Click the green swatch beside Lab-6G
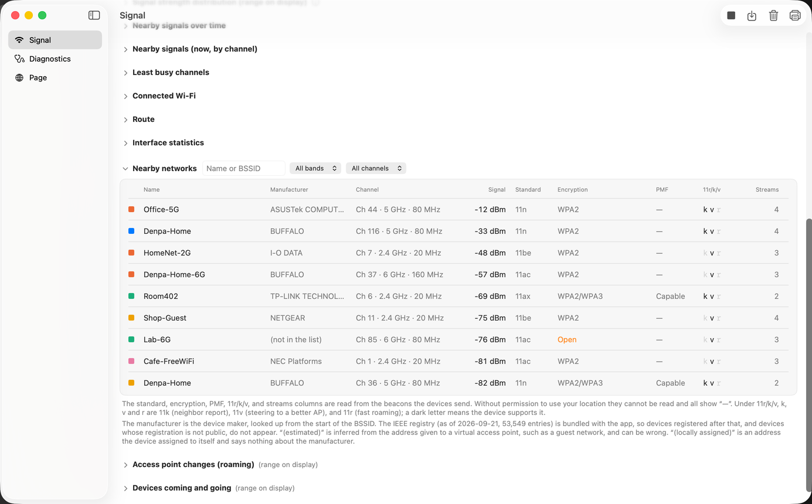The image size is (812, 504). 131,339
